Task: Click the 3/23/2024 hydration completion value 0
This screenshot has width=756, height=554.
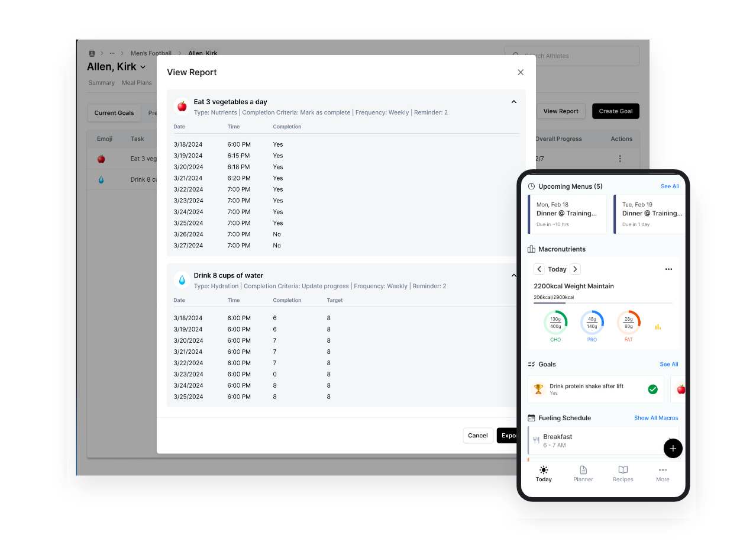Action: (x=275, y=374)
